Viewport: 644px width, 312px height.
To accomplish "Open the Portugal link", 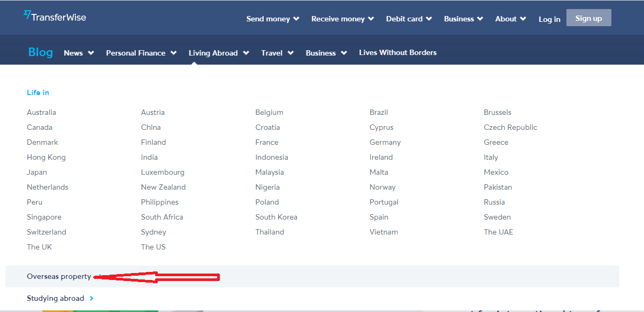I will coord(384,202).
